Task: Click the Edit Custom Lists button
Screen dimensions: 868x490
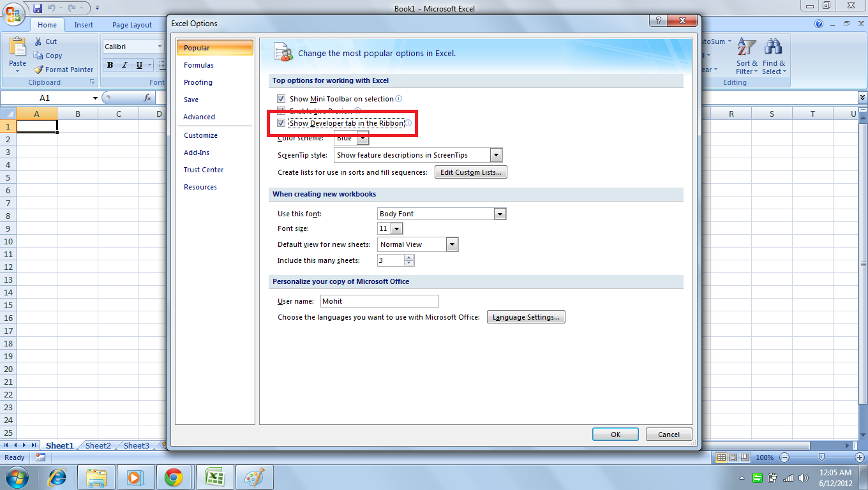Action: [x=471, y=172]
